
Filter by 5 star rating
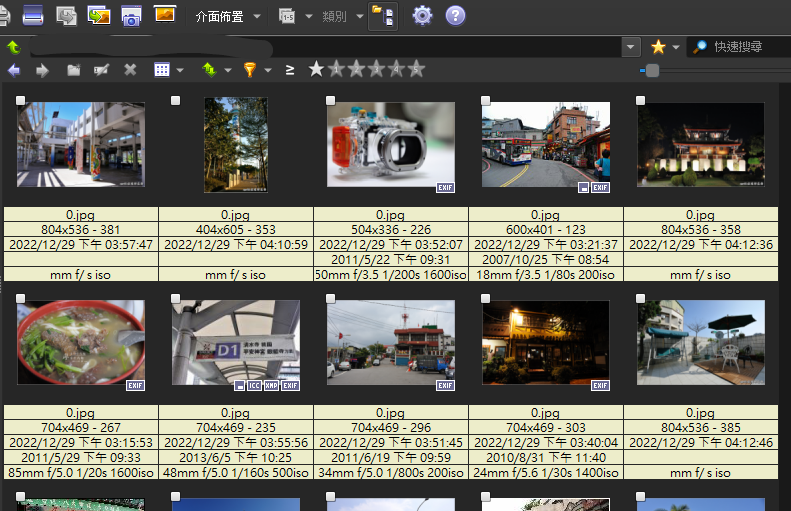(416, 69)
